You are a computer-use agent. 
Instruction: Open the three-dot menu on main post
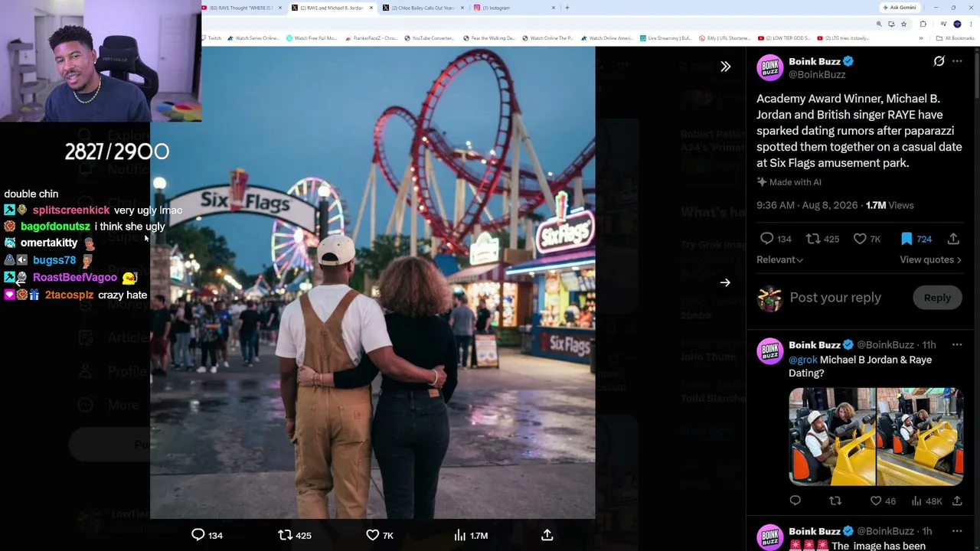click(957, 61)
